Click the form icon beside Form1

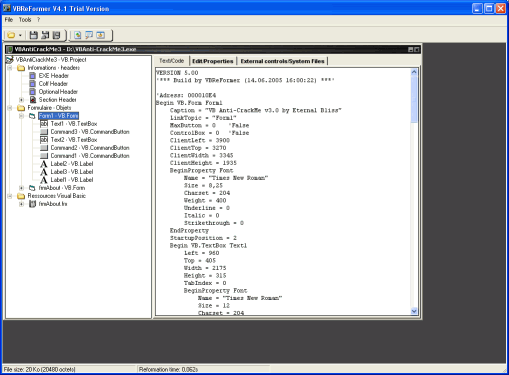pyautogui.click(x=32, y=116)
